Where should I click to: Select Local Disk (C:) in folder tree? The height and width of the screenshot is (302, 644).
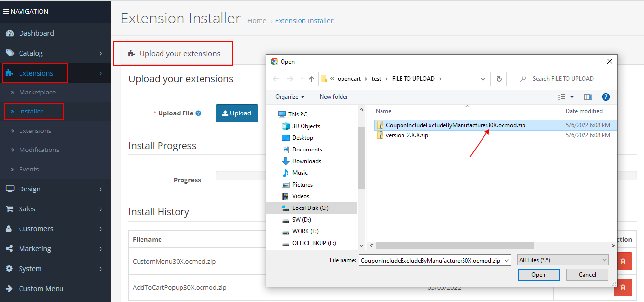click(310, 208)
